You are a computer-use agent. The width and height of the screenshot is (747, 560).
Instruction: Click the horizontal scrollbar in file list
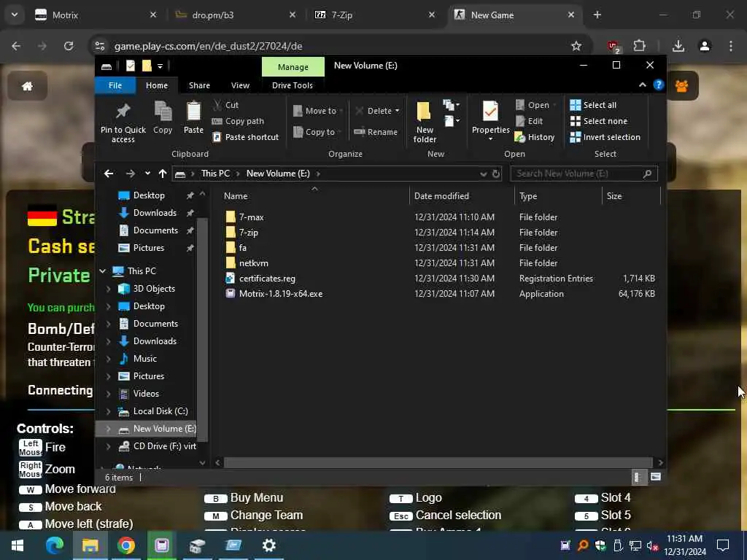(438, 462)
